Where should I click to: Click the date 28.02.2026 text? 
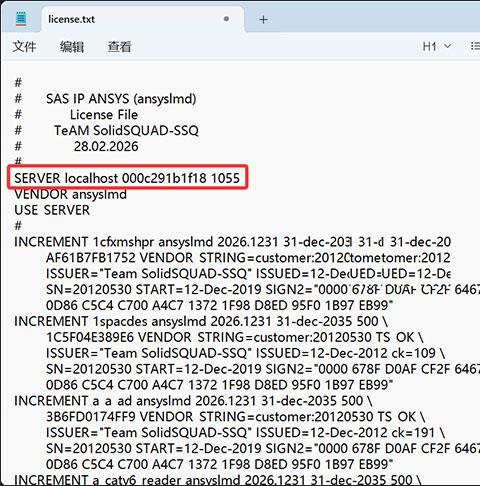[106, 146]
